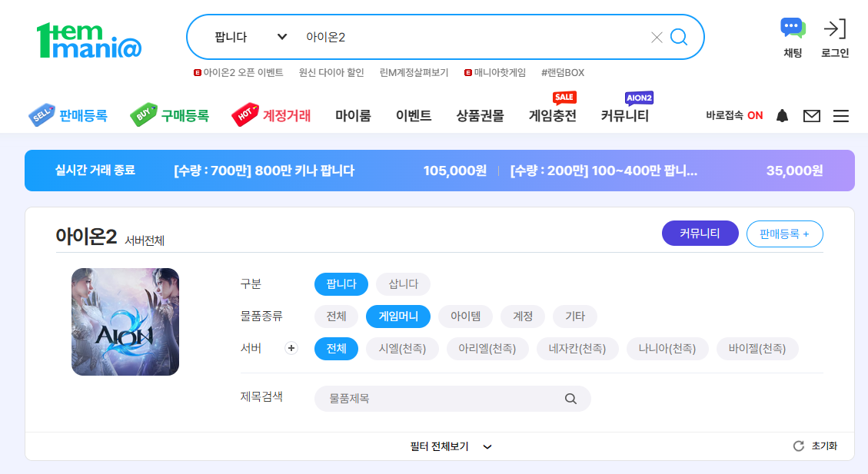This screenshot has height=474, width=868.
Task: Click the SELL tag icon
Action: point(42,114)
